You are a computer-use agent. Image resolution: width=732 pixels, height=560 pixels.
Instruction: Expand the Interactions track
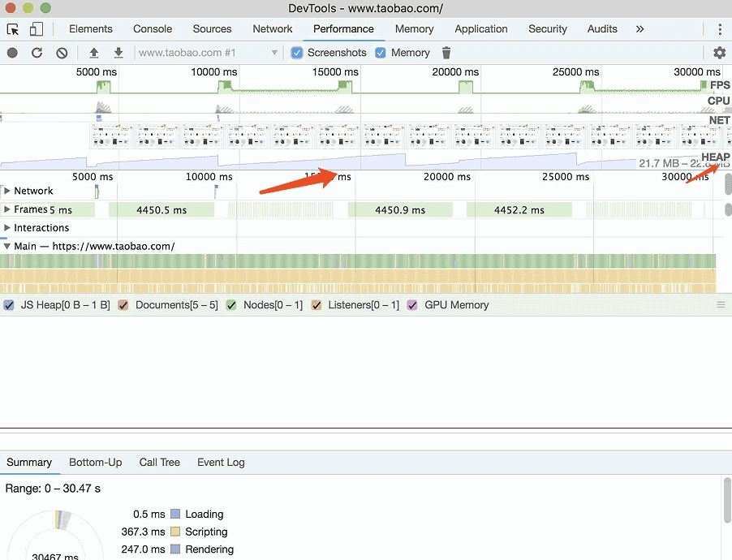coord(7,227)
